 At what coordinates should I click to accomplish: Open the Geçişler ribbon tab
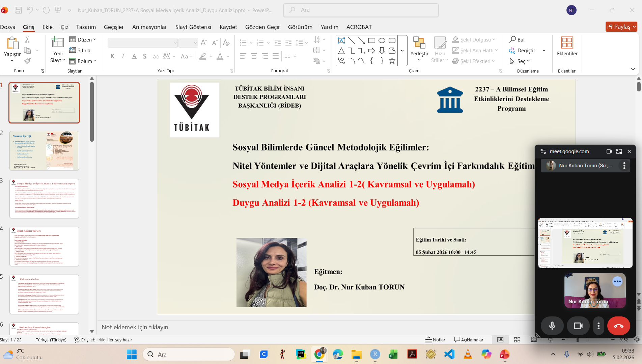pyautogui.click(x=114, y=27)
